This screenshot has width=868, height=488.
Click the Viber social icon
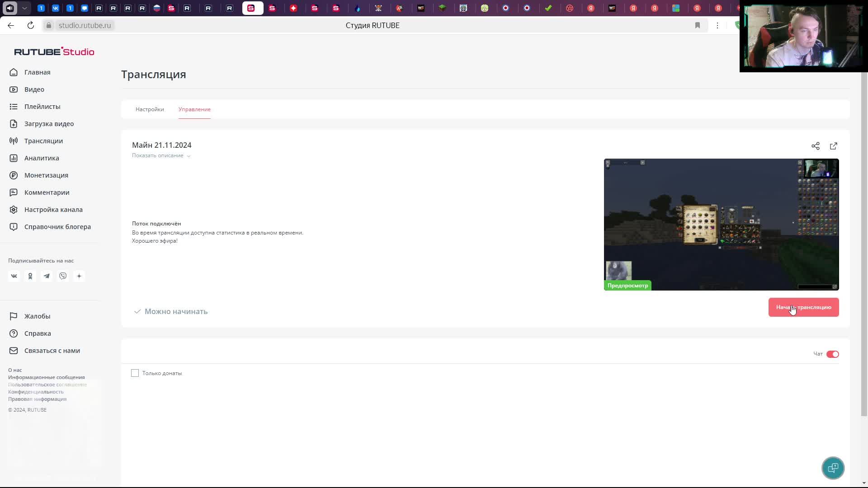coord(63,276)
